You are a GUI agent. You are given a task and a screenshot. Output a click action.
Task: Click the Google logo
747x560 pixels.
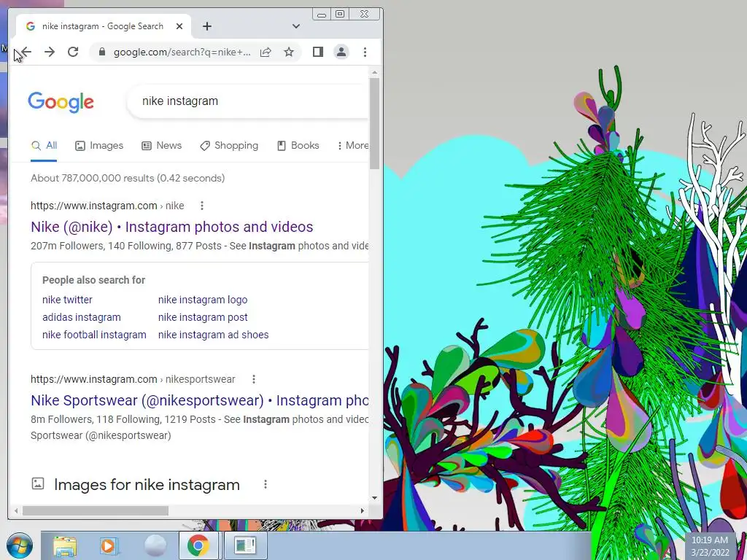(x=61, y=102)
